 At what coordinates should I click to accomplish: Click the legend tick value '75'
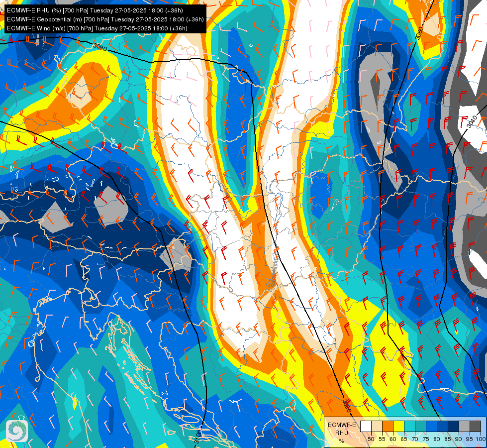[426, 439]
